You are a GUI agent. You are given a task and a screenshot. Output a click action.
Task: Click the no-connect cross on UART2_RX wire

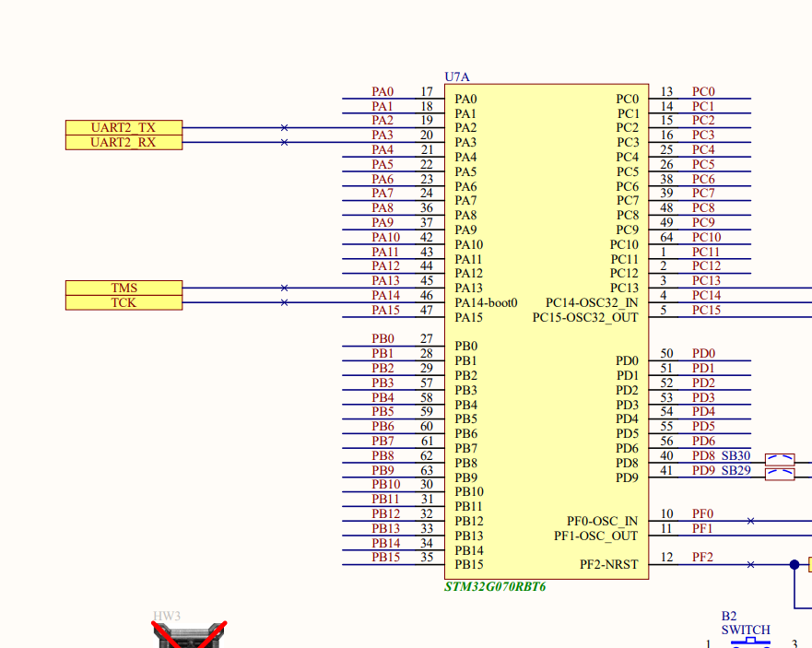coord(284,143)
